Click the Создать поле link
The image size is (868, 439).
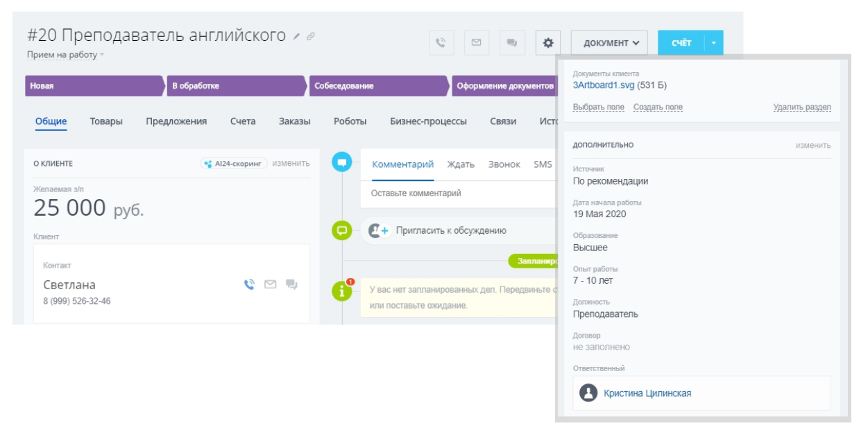pyautogui.click(x=658, y=107)
